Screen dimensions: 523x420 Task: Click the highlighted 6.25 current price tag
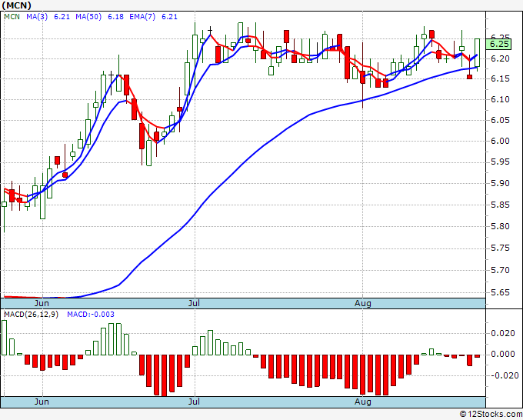tap(498, 44)
